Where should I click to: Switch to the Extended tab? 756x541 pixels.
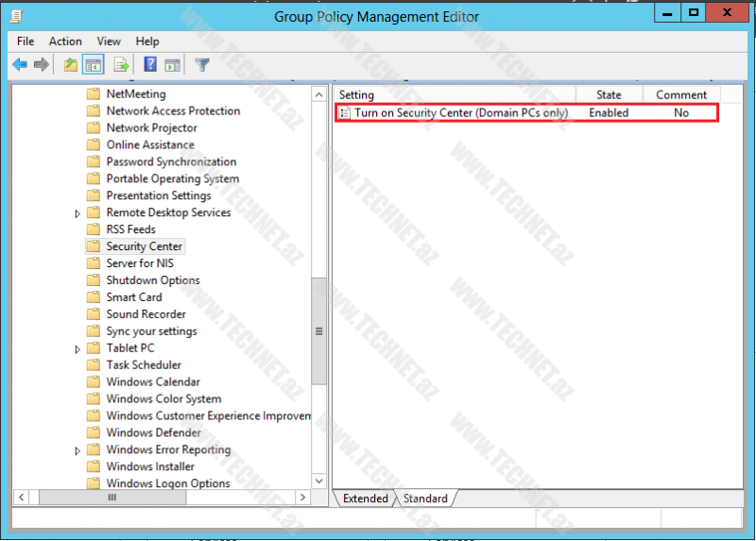(366, 499)
